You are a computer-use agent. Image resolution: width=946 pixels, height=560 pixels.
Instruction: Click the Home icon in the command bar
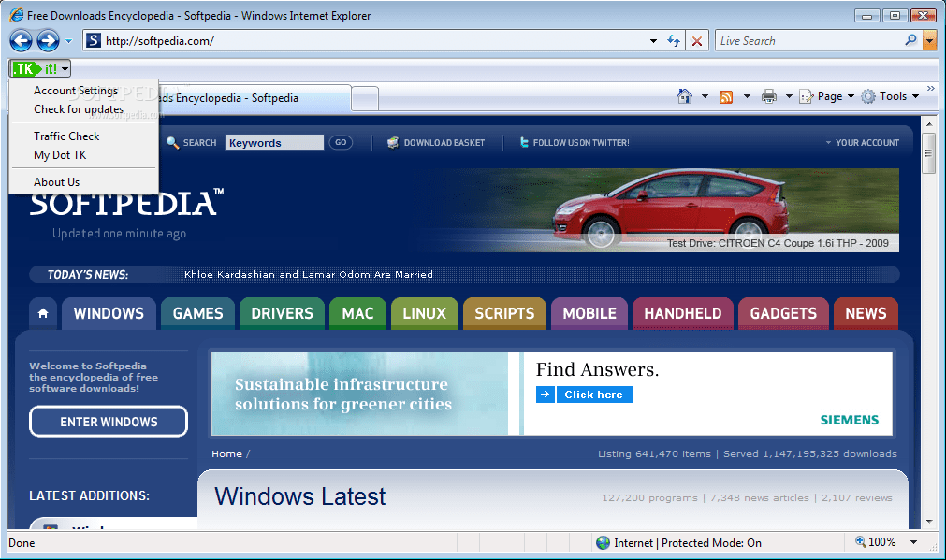[x=685, y=96]
